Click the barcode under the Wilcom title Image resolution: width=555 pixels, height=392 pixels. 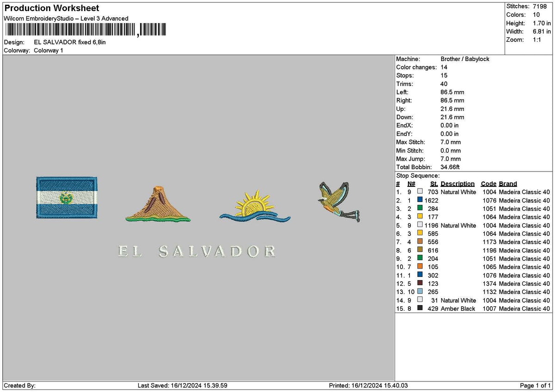(86, 30)
